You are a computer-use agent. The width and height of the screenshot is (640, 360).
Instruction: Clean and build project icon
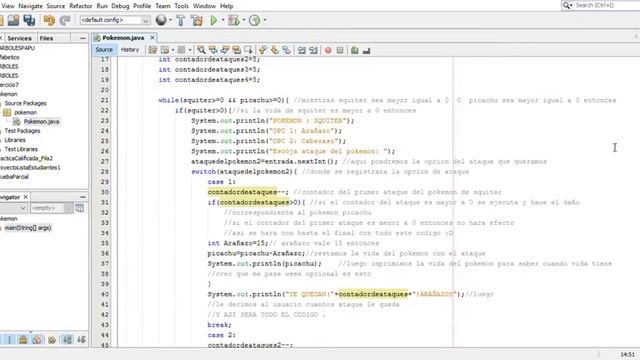[x=197, y=20]
